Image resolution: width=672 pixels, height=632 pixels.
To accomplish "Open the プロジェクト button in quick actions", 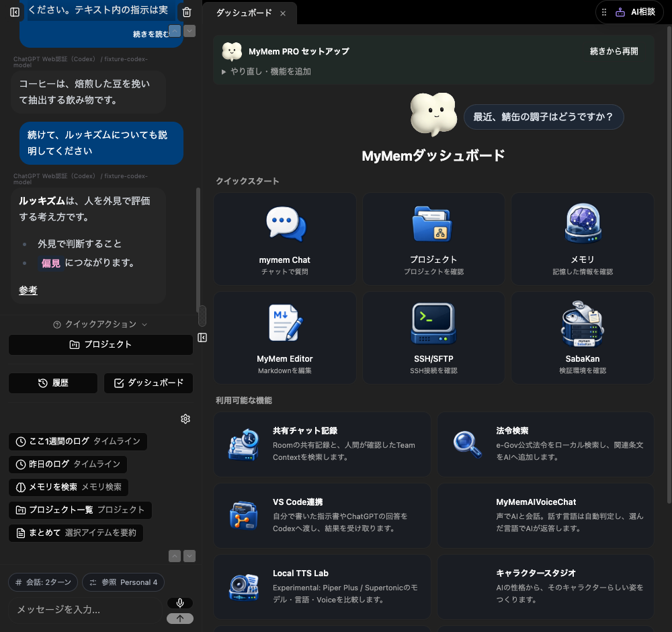I will point(101,345).
